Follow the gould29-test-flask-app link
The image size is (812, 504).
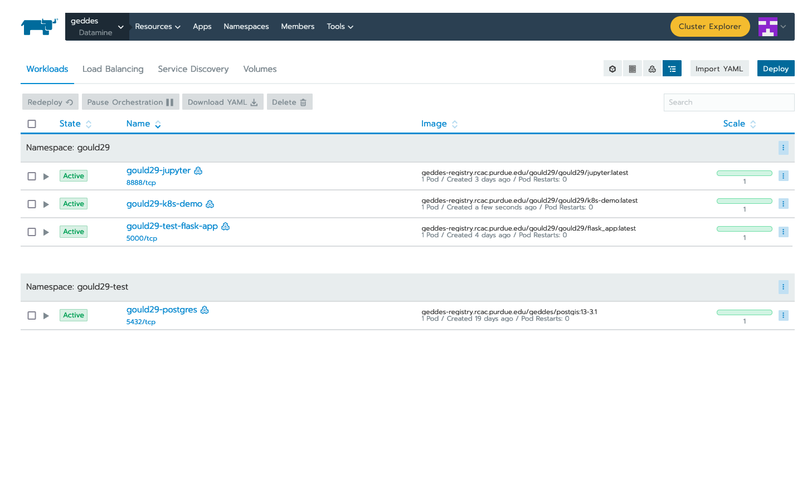[x=173, y=226]
